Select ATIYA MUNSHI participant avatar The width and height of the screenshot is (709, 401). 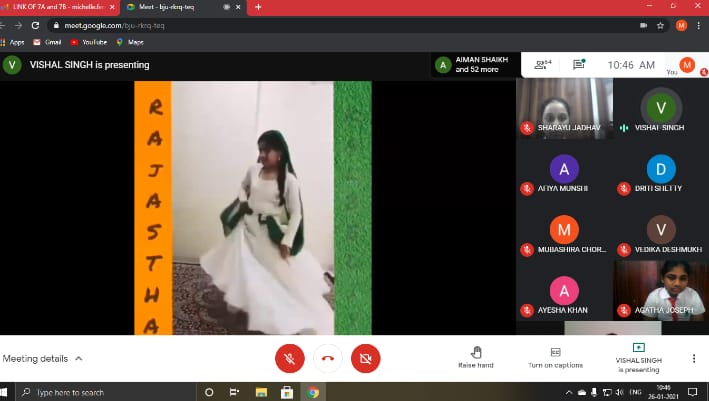pyautogui.click(x=564, y=169)
